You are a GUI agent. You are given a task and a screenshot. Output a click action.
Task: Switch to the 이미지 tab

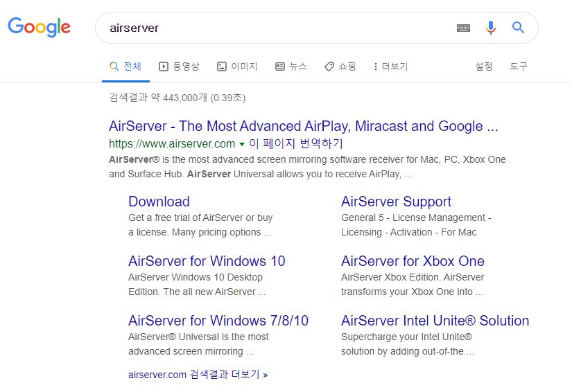(237, 66)
